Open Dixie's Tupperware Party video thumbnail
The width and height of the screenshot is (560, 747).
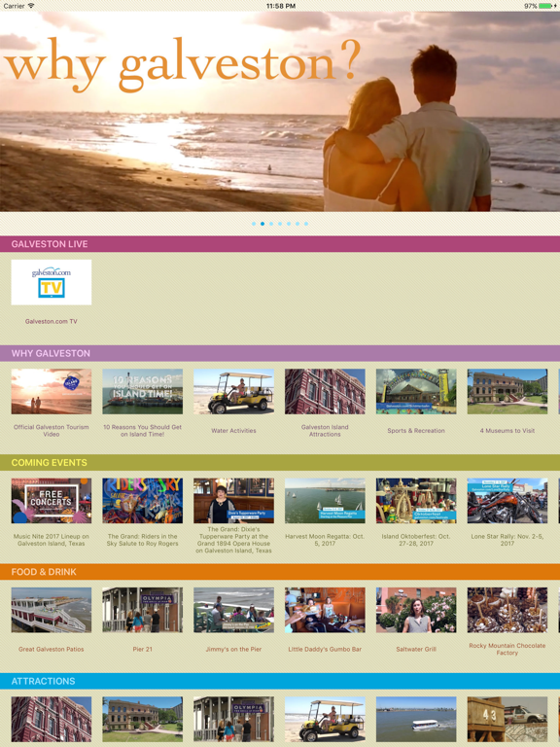(233, 501)
